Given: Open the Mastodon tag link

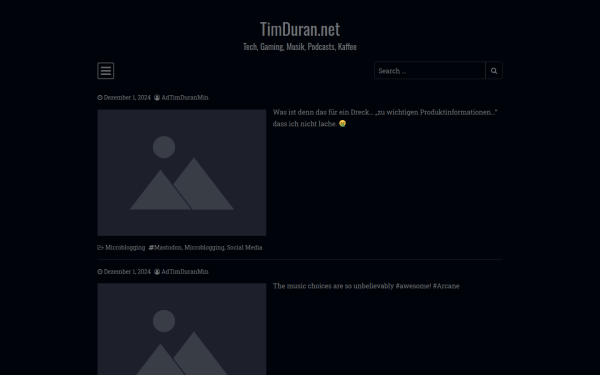Looking at the screenshot, I should 168,248.
